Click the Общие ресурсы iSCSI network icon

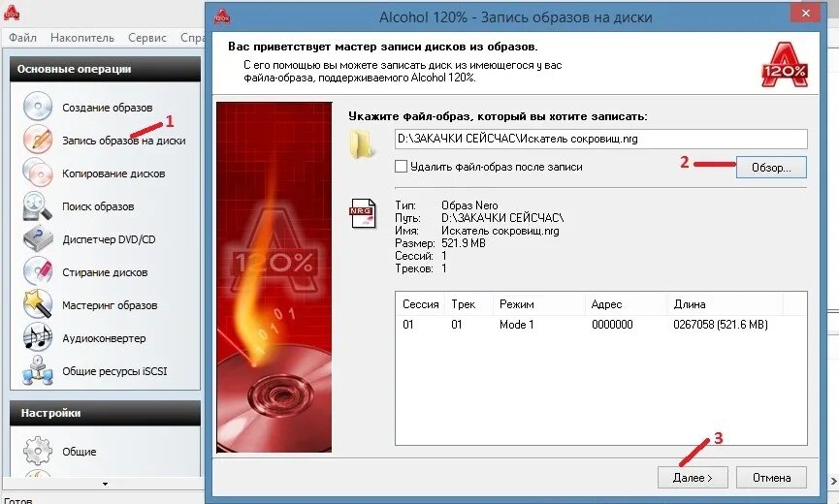pyautogui.click(x=38, y=370)
